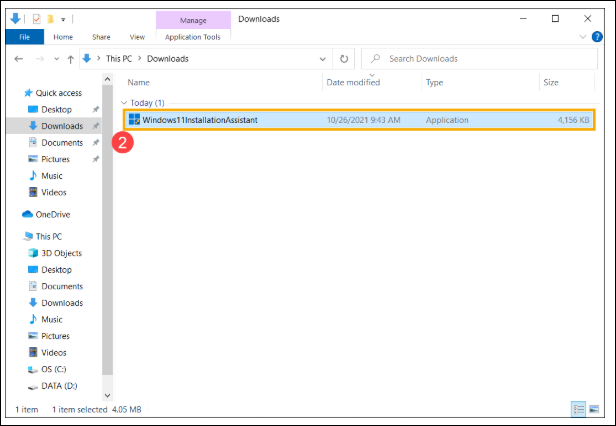Click the 10/26/2021 9:43 AM date cell
The width and height of the screenshot is (616, 426).
[363, 120]
